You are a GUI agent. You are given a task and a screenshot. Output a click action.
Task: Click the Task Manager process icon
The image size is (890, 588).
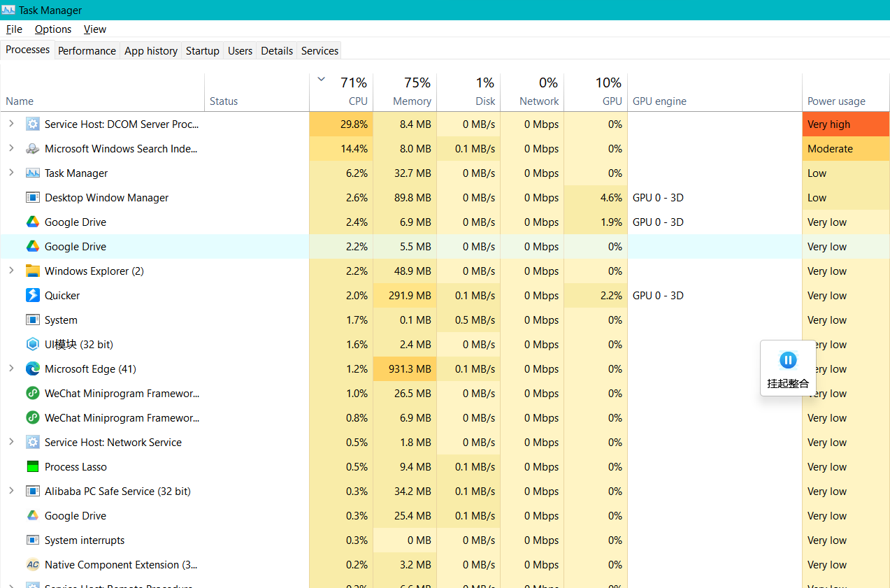pyautogui.click(x=33, y=173)
